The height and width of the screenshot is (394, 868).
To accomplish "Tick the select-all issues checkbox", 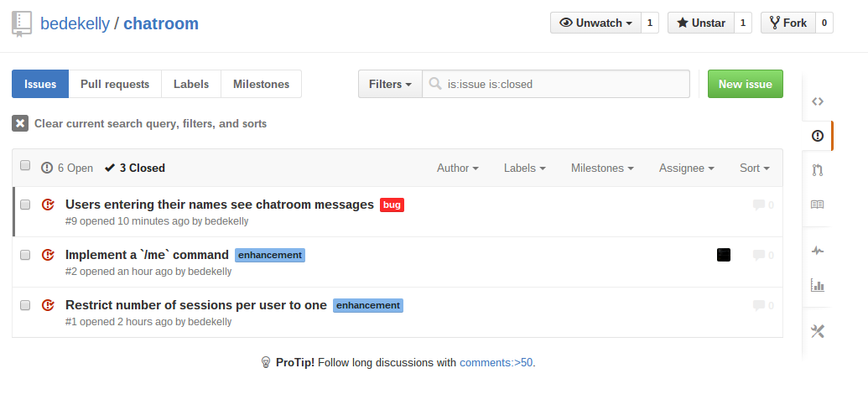I will click(25, 165).
